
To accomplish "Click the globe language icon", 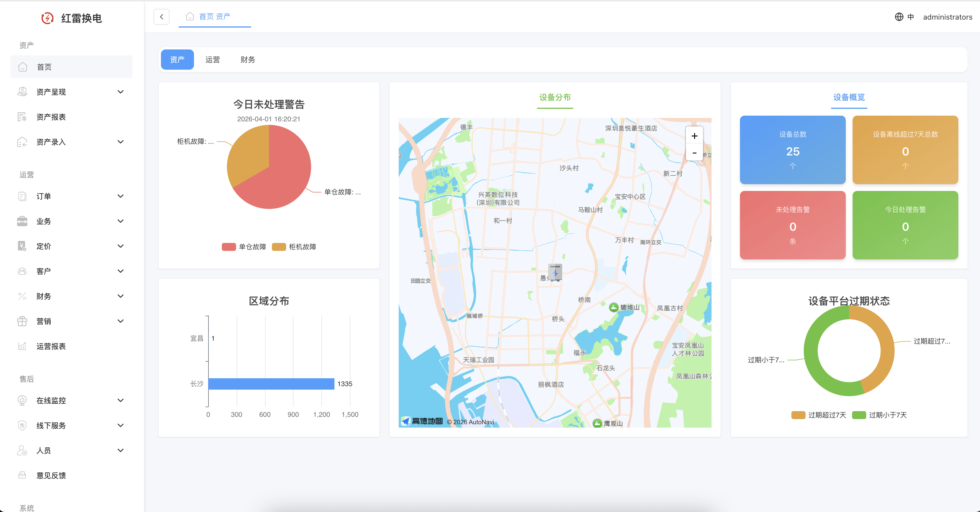I will tap(899, 17).
